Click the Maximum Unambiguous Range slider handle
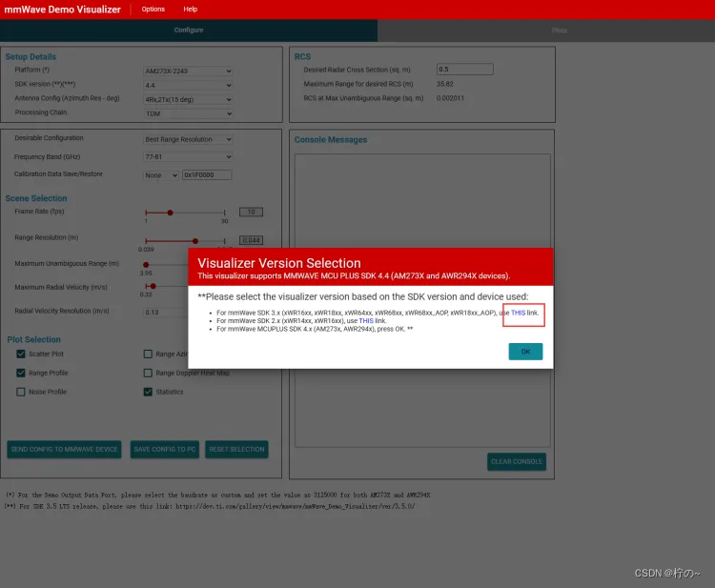 pyautogui.click(x=146, y=265)
